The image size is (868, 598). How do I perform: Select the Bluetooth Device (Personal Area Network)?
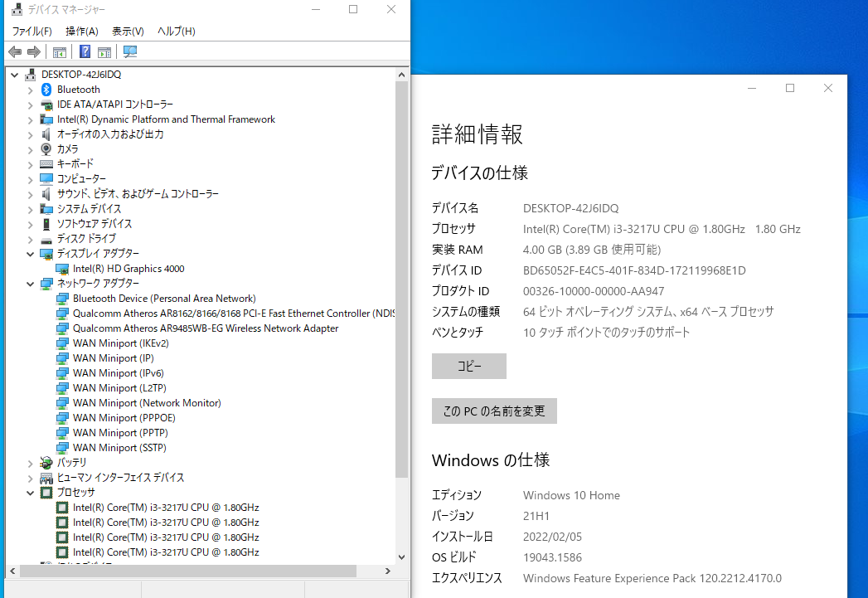pos(164,299)
